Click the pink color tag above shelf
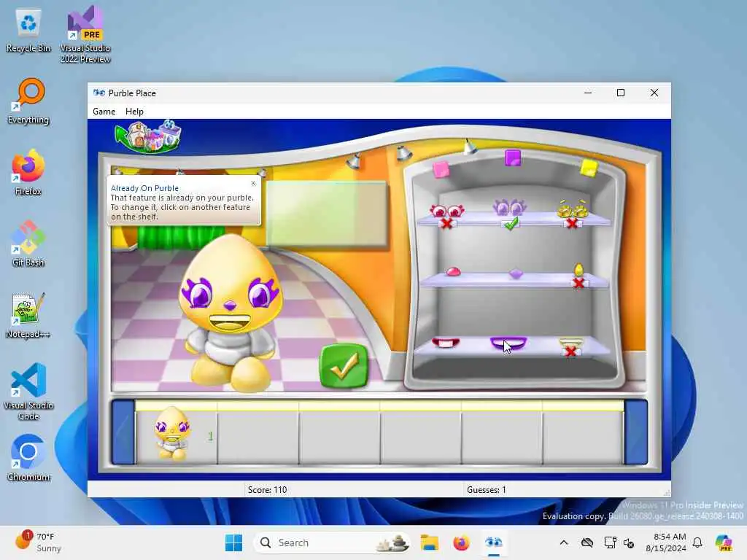Screen dimensions: 747x560 click(441, 169)
